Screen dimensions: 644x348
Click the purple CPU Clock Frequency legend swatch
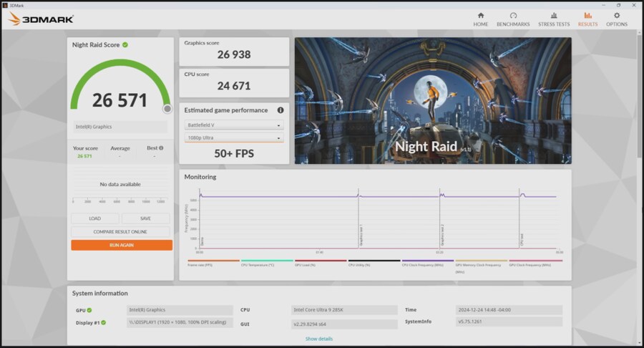pos(427,261)
